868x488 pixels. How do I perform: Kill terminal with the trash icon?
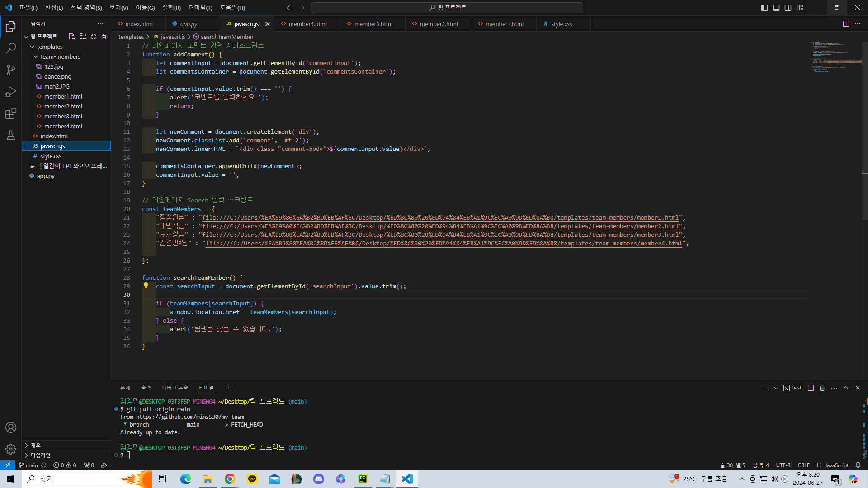point(822,388)
